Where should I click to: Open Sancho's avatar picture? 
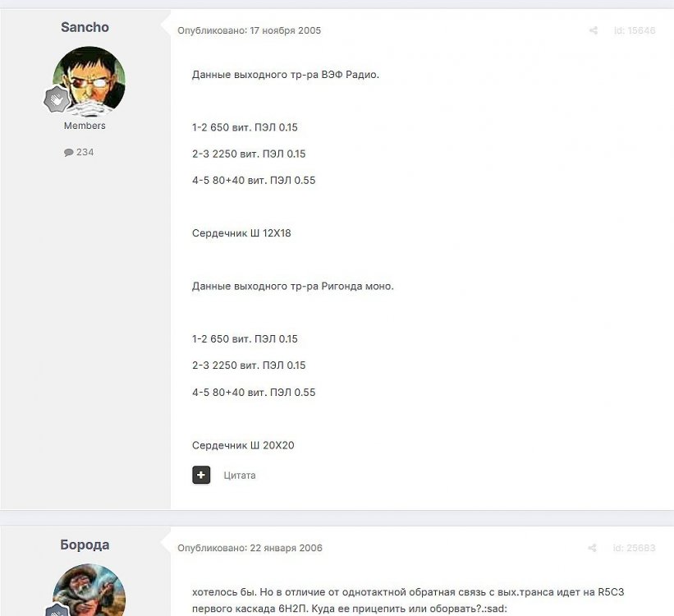(89, 81)
